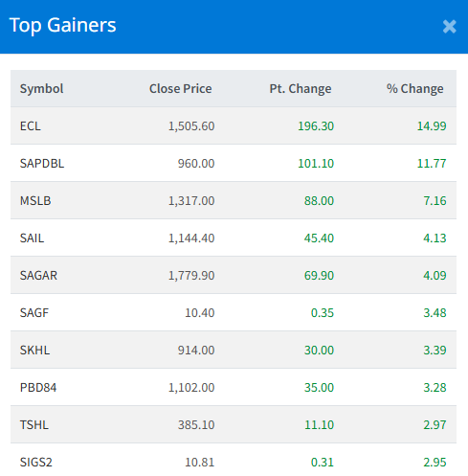Image resolution: width=468 pixels, height=476 pixels.
Task: Sort by the % Change column header
Action: [x=415, y=88]
